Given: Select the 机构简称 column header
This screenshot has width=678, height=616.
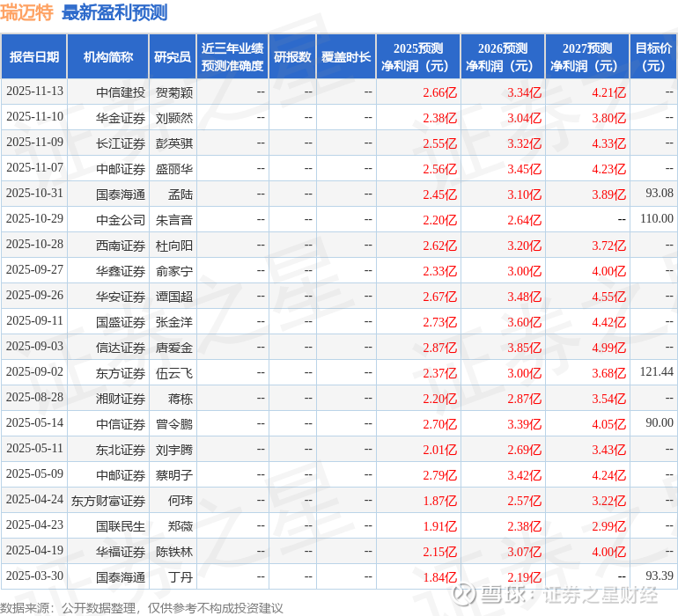Looking at the screenshot, I should [108, 56].
